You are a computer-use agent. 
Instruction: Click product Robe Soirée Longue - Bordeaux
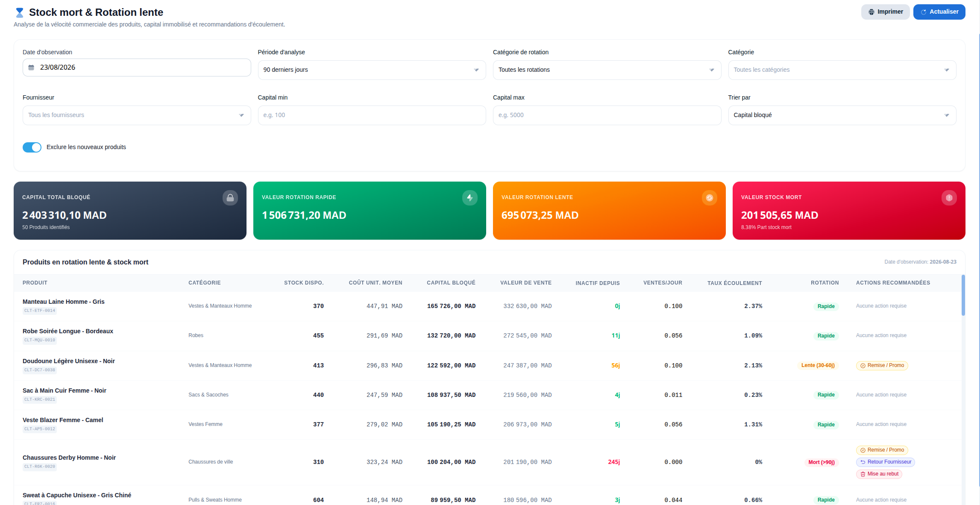point(68,331)
